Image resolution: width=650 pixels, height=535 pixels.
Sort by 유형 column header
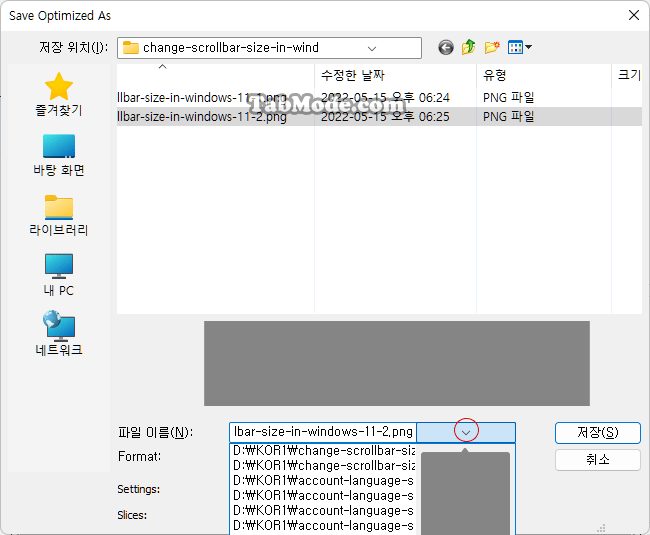pyautogui.click(x=543, y=75)
